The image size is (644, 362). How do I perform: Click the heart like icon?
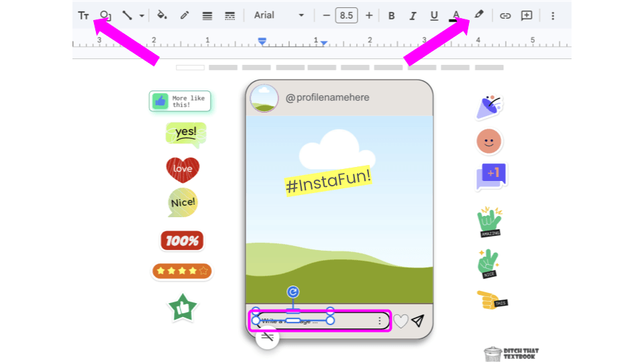click(x=401, y=320)
